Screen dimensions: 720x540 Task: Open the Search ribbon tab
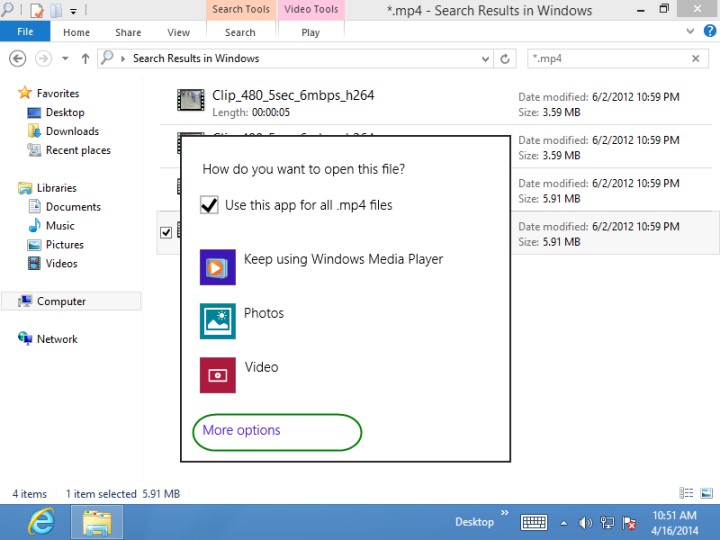240,32
